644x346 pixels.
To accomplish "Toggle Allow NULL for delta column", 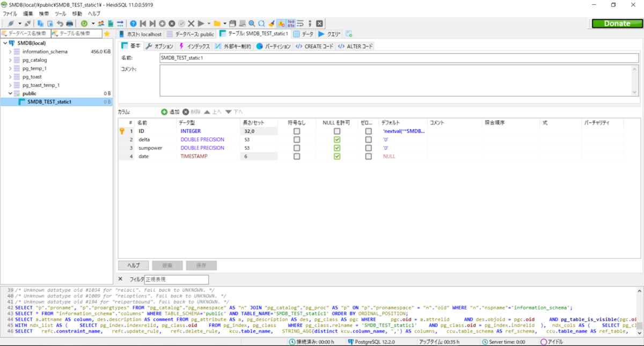I will (x=337, y=139).
